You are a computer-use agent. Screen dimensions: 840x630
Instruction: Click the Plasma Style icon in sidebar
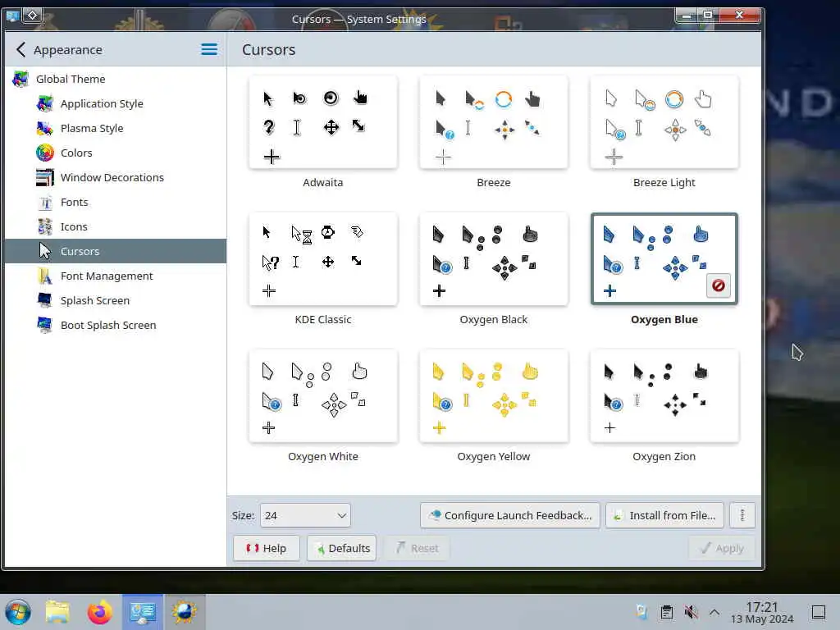click(x=45, y=128)
